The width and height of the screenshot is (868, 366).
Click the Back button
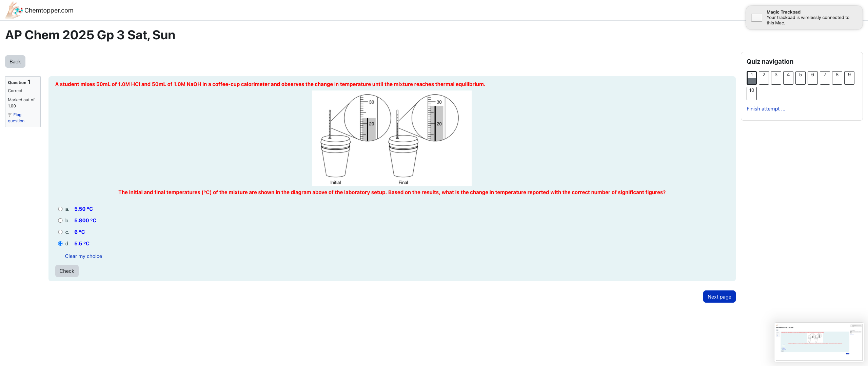point(15,61)
